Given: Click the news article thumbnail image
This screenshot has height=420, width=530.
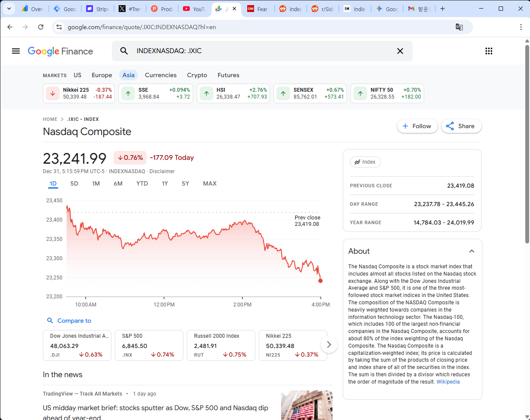Looking at the screenshot, I should click(306, 405).
